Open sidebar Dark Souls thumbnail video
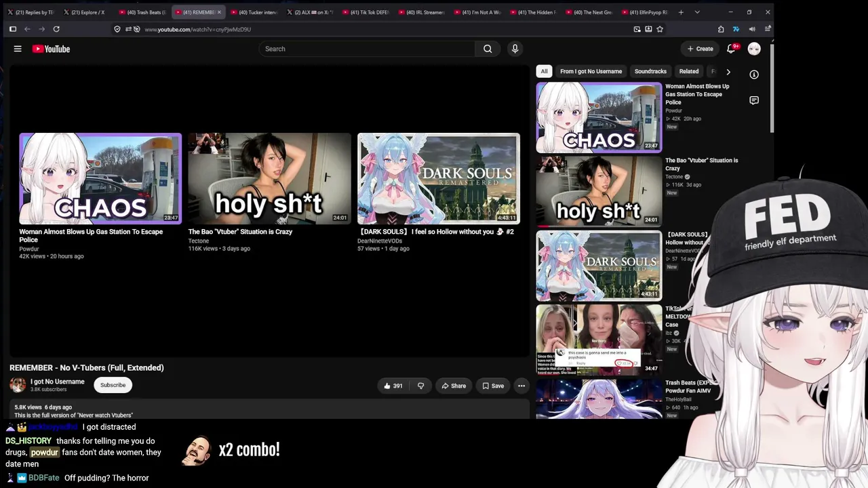 (x=599, y=266)
